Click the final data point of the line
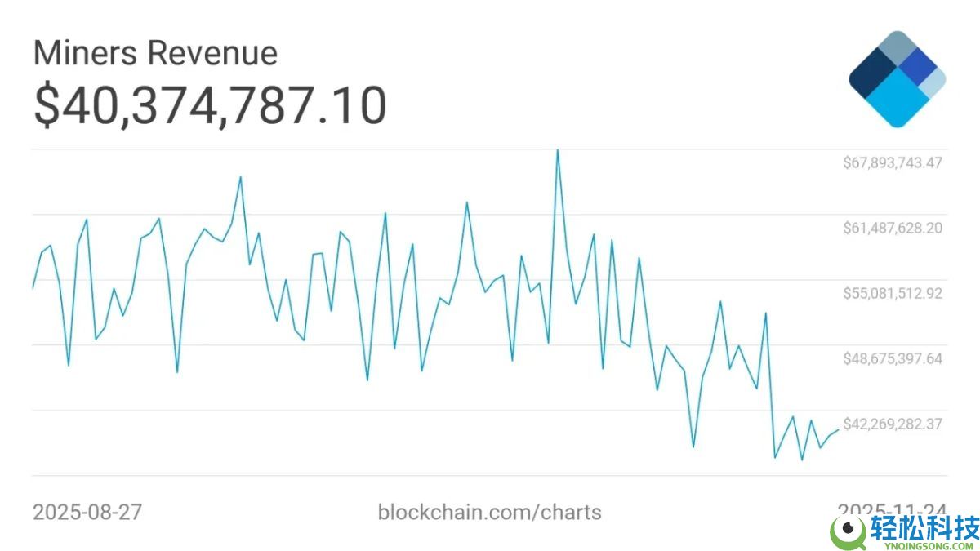The width and height of the screenshot is (980, 551). point(838,430)
